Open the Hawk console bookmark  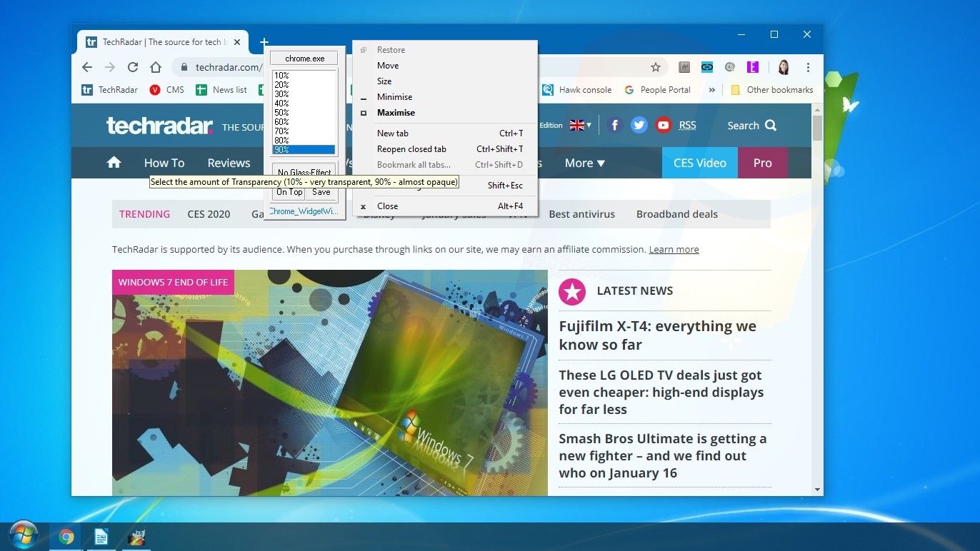577,90
